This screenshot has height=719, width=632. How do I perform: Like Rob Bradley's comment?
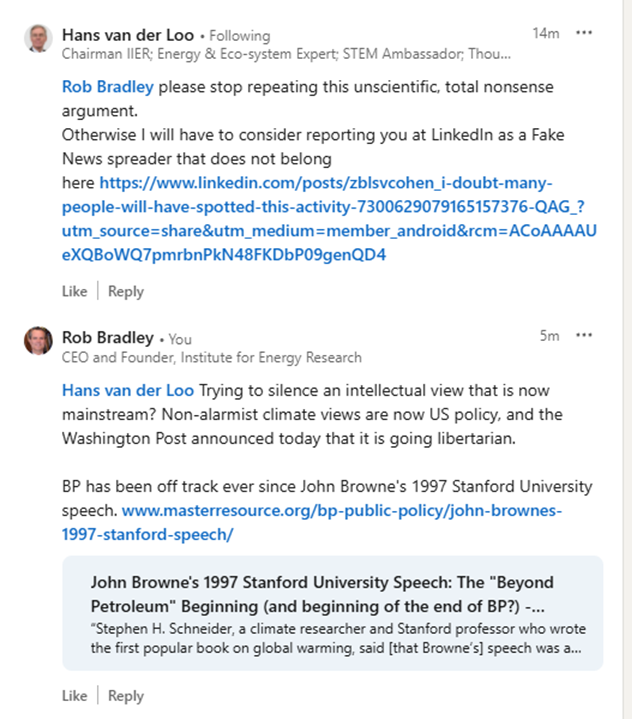[x=74, y=696]
